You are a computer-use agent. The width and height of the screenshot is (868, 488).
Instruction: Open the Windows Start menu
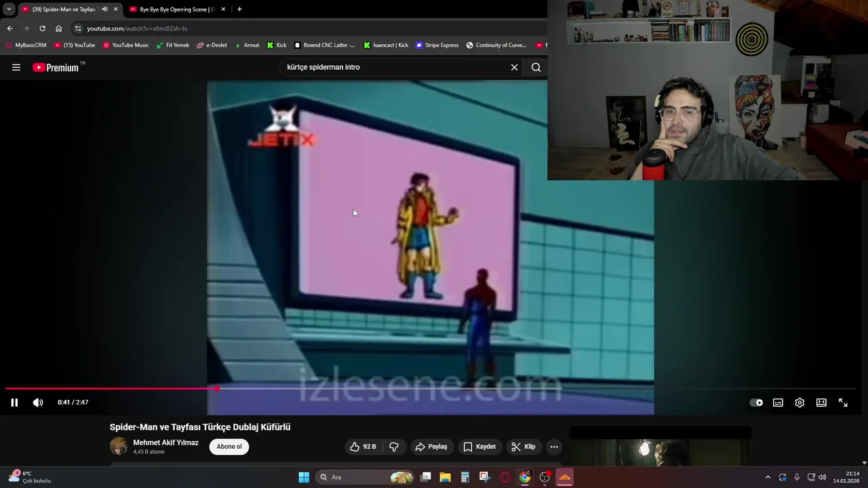click(x=304, y=477)
